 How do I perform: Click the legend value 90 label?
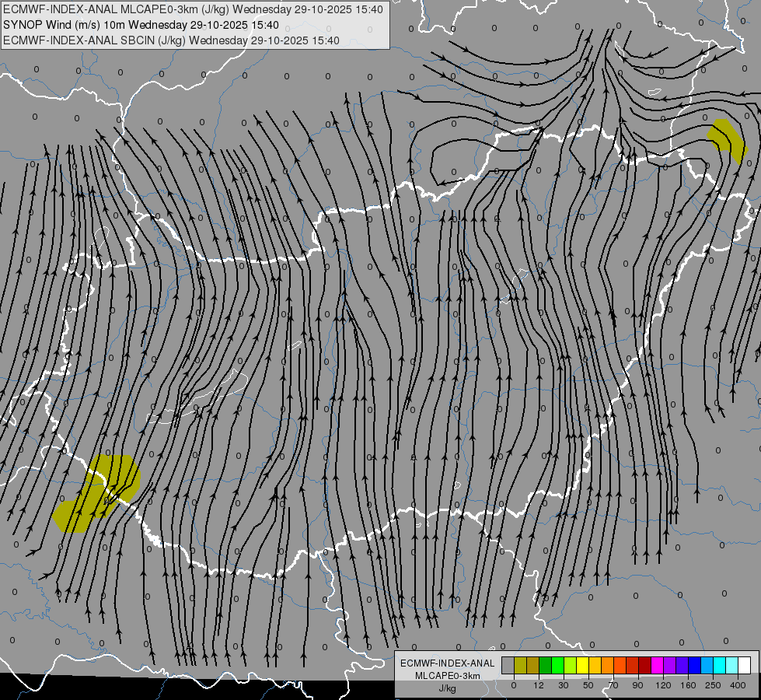pos(637,685)
